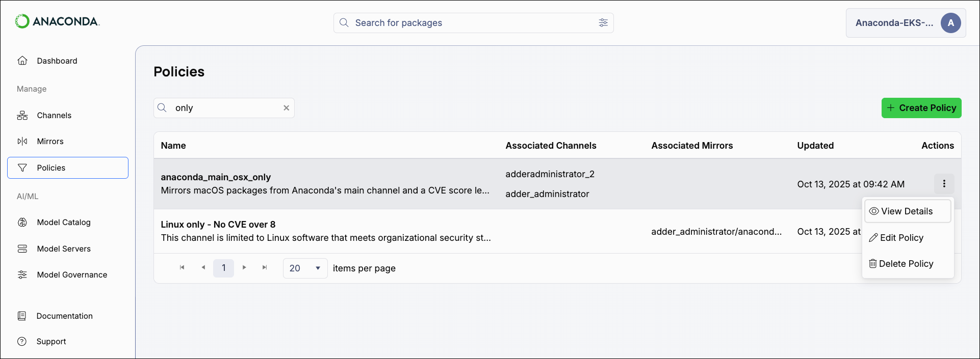
Task: Go to previous page of policies
Action: (x=203, y=268)
